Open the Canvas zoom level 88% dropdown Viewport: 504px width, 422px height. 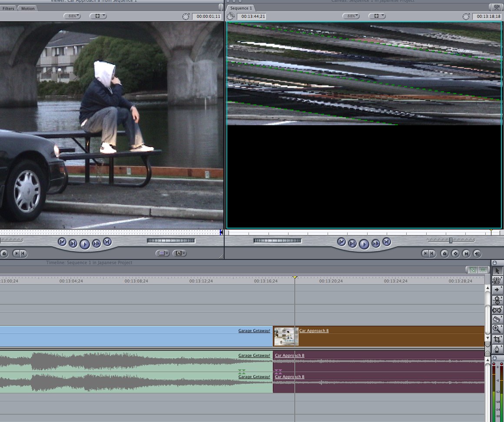click(x=351, y=16)
